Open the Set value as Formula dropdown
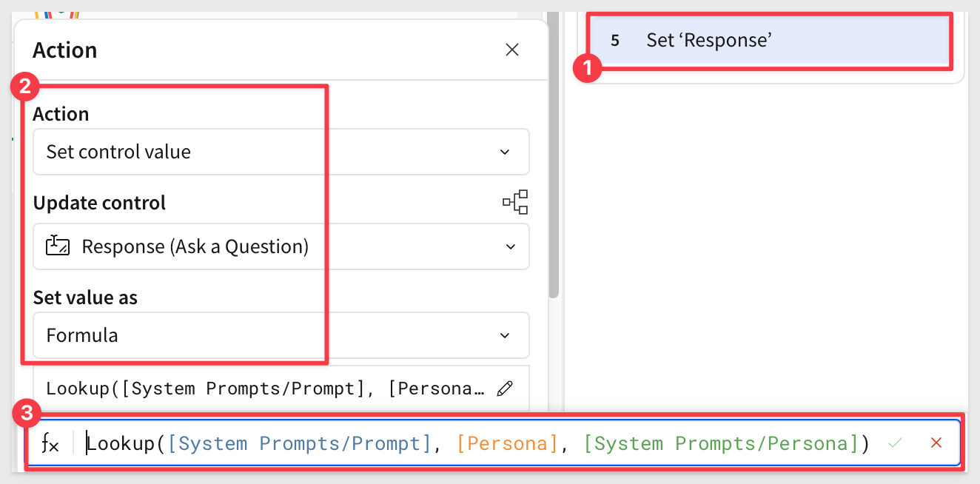The width and height of the screenshot is (980, 484). 281,335
